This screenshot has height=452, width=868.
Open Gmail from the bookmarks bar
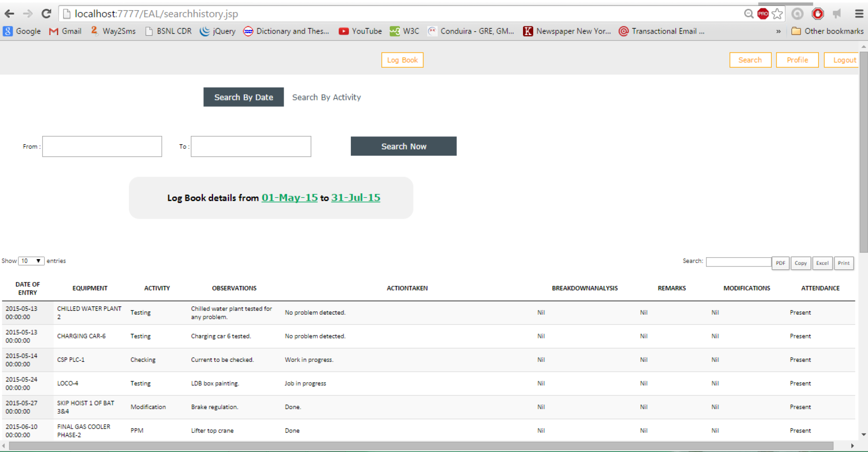[65, 31]
